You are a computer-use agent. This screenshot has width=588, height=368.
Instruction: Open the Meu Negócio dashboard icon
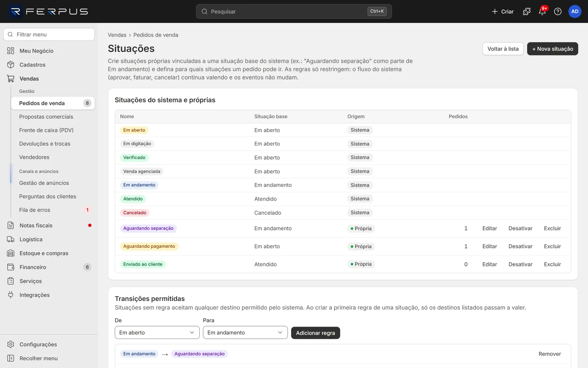(x=11, y=51)
